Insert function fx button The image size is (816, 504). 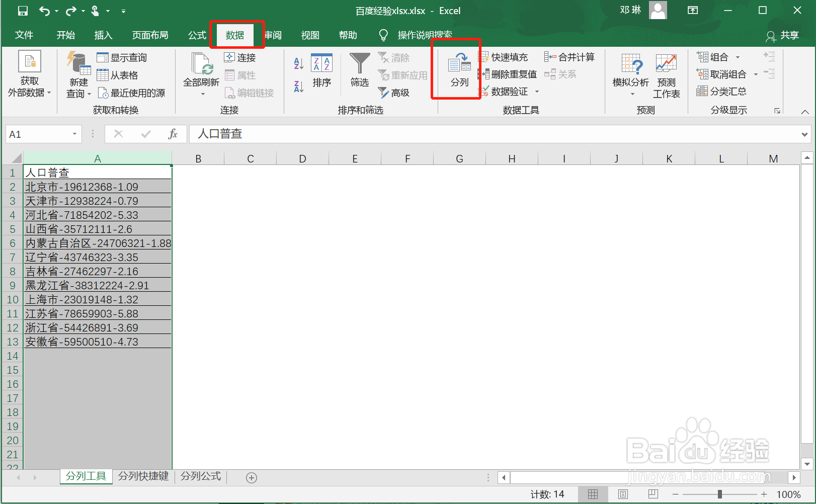173,134
